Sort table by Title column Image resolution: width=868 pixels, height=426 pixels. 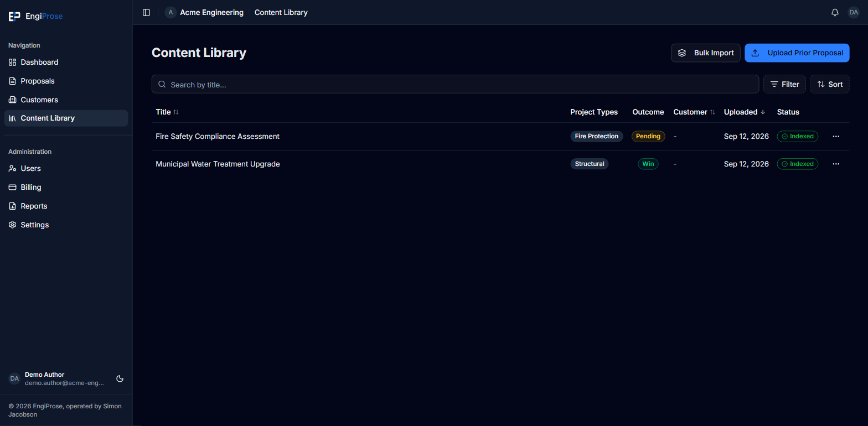coord(167,112)
